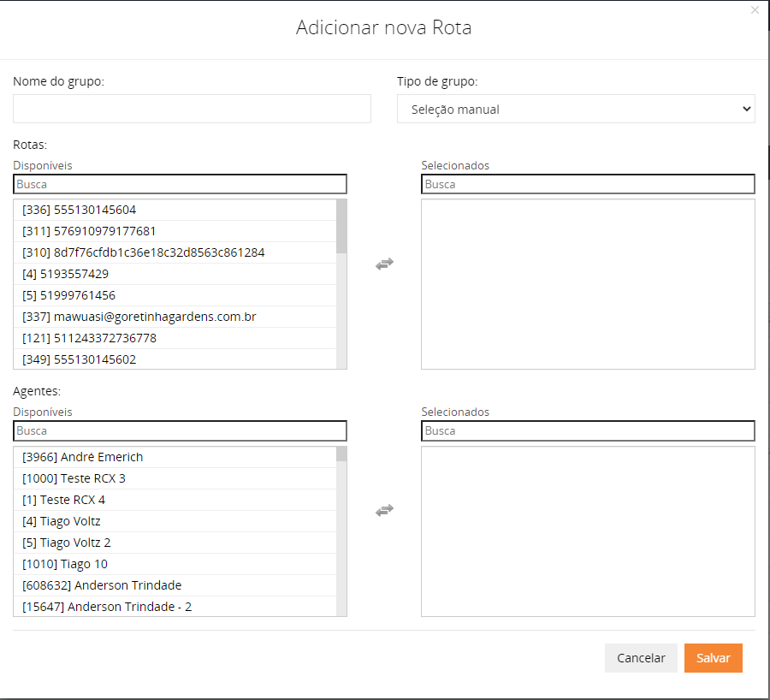Click the Busca field for selected Rotas
Image resolution: width=770 pixels, height=700 pixels.
(x=588, y=184)
